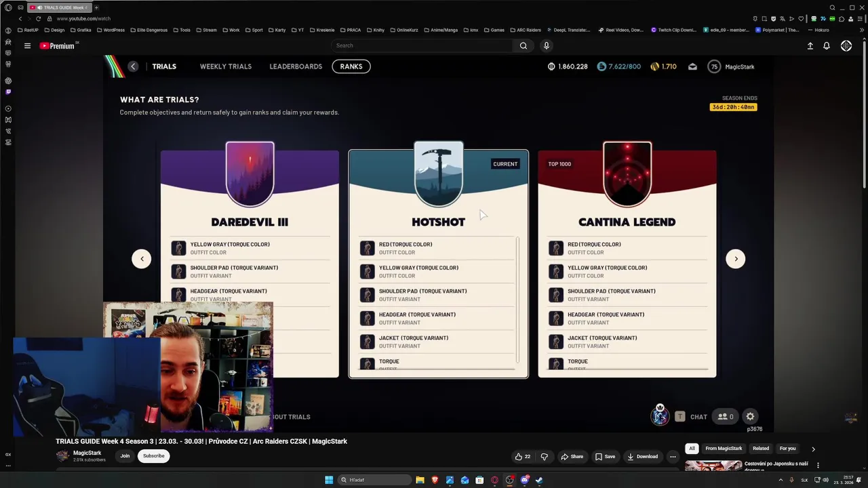Expand more related filter chips arrow
868x488 pixels.
pyautogui.click(x=813, y=449)
